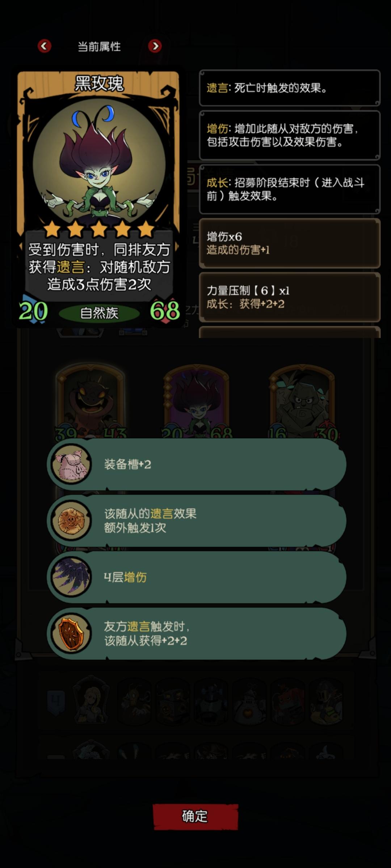The image size is (391, 868).
Task: Open the 遗言 keyword explanation box
Action: coord(290,88)
